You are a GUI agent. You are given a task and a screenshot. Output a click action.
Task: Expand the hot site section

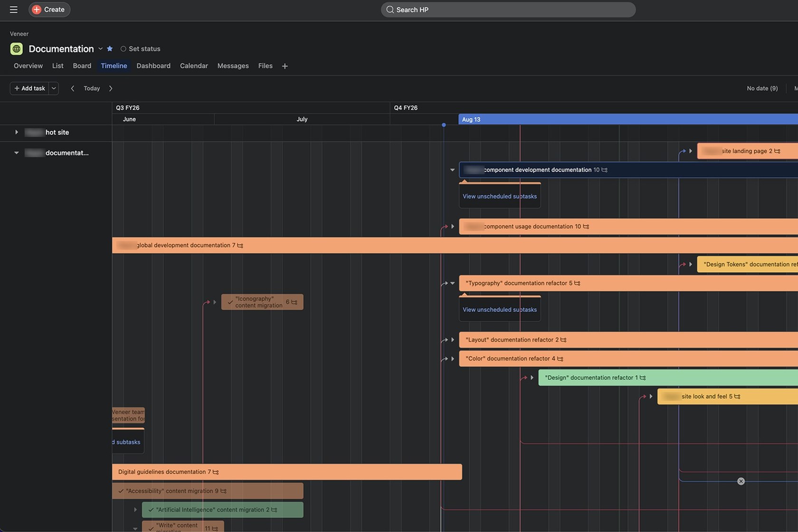tap(16, 132)
